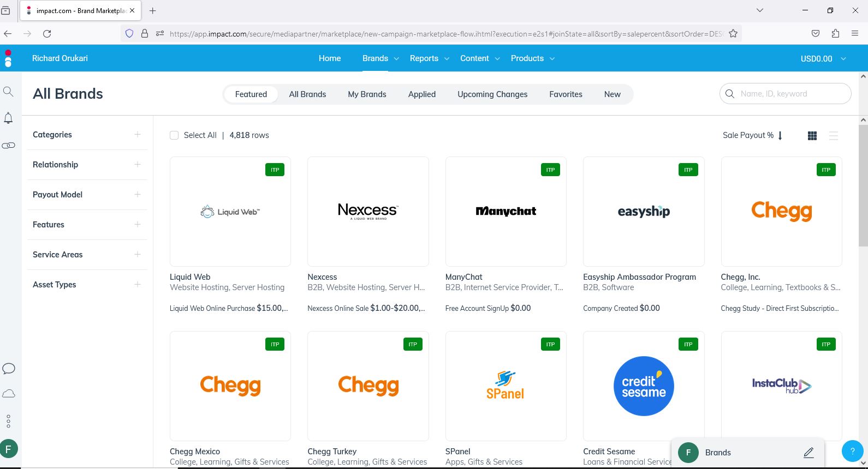Viewport: 868px width, 469px height.
Task: Open the USD0.00 balance dropdown
Action: pyautogui.click(x=823, y=59)
